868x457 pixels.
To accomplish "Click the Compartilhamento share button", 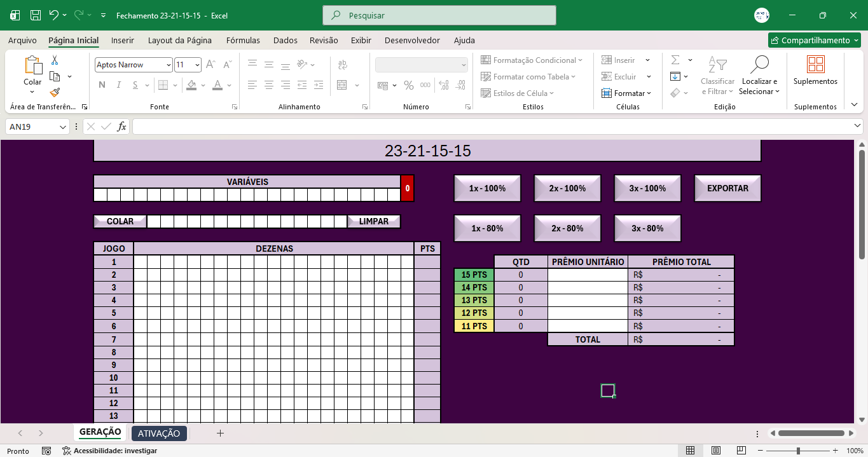I will pos(814,40).
